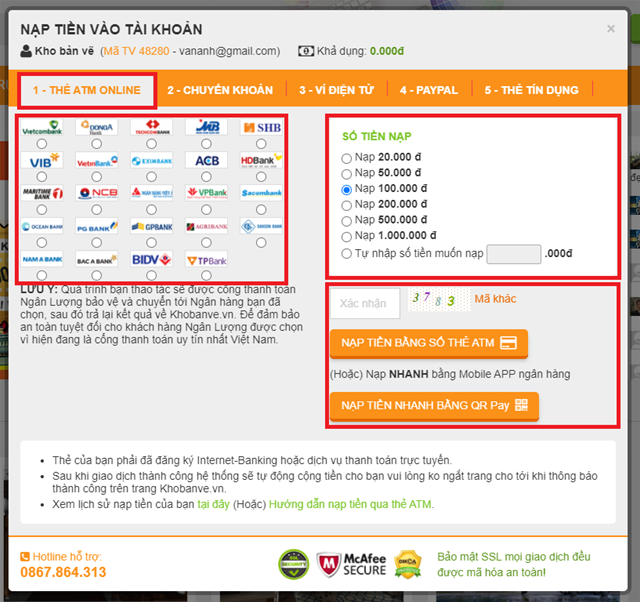The image size is (640, 602).
Task: Click the Ocean Bank logo
Action: click(x=42, y=226)
